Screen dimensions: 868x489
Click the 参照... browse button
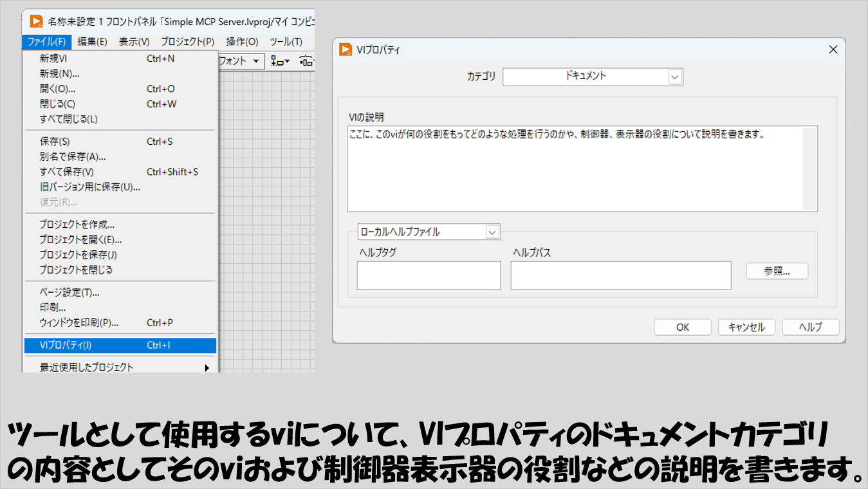(777, 272)
